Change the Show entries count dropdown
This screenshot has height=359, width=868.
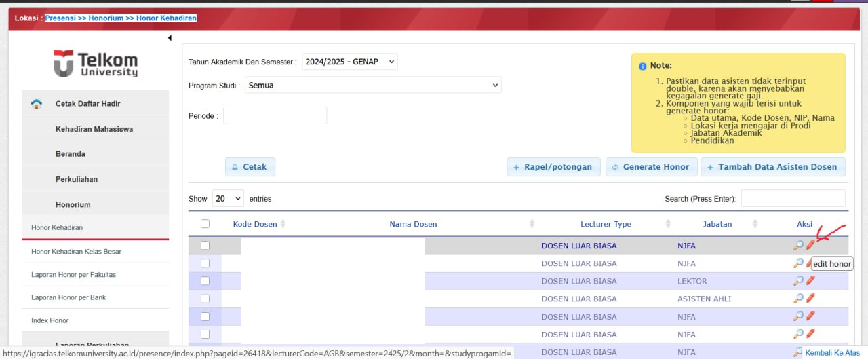pyautogui.click(x=228, y=199)
